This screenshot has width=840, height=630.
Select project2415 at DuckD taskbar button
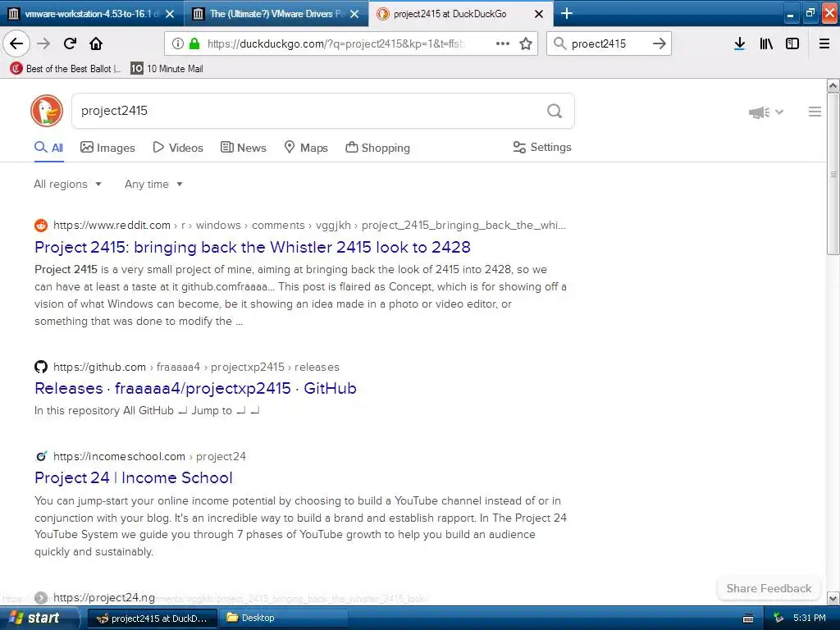[x=153, y=619]
